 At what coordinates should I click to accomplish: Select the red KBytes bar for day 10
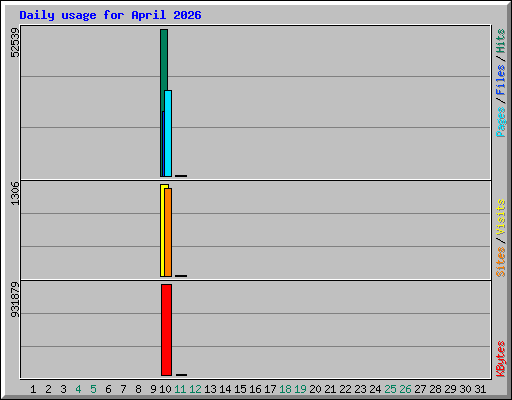coord(166,330)
